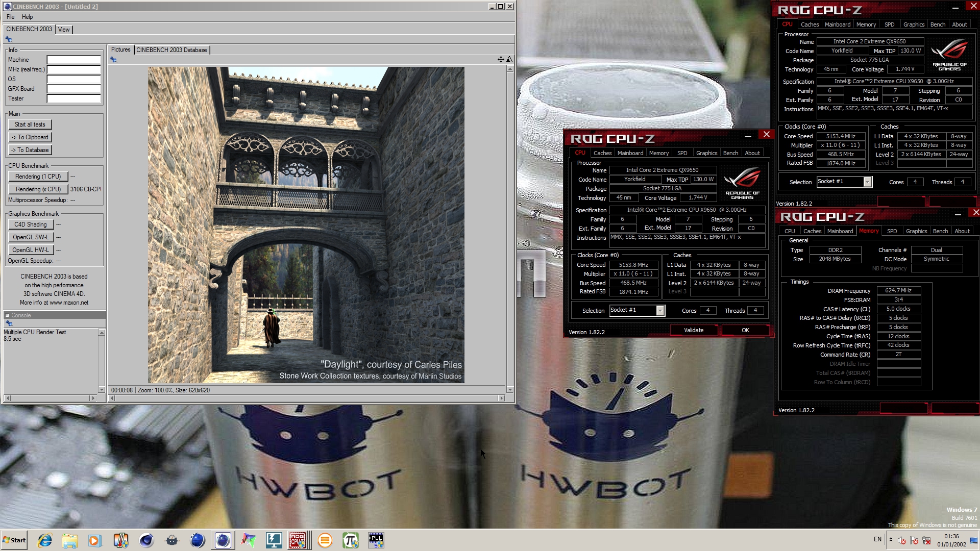Open the monitor lightning-bolt app on taskbar

click(274, 540)
